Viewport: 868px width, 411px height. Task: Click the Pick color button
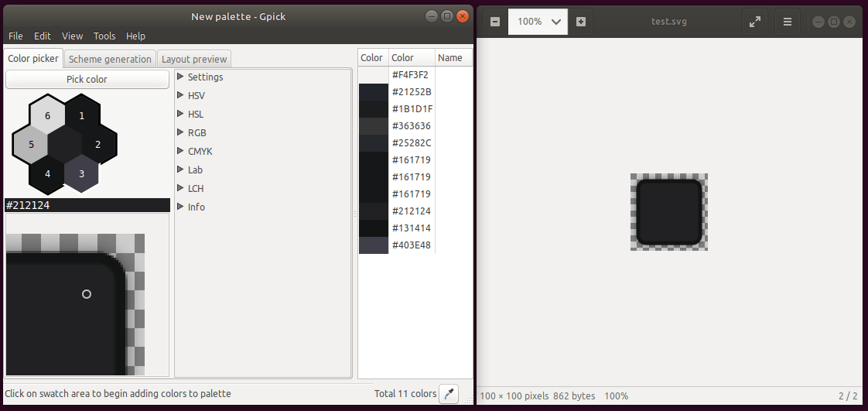(x=87, y=79)
